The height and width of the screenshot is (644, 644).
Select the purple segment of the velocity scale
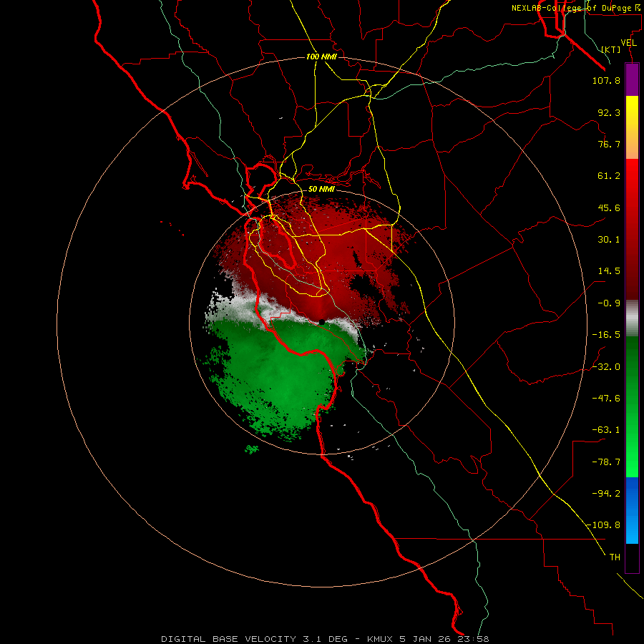coord(632,80)
